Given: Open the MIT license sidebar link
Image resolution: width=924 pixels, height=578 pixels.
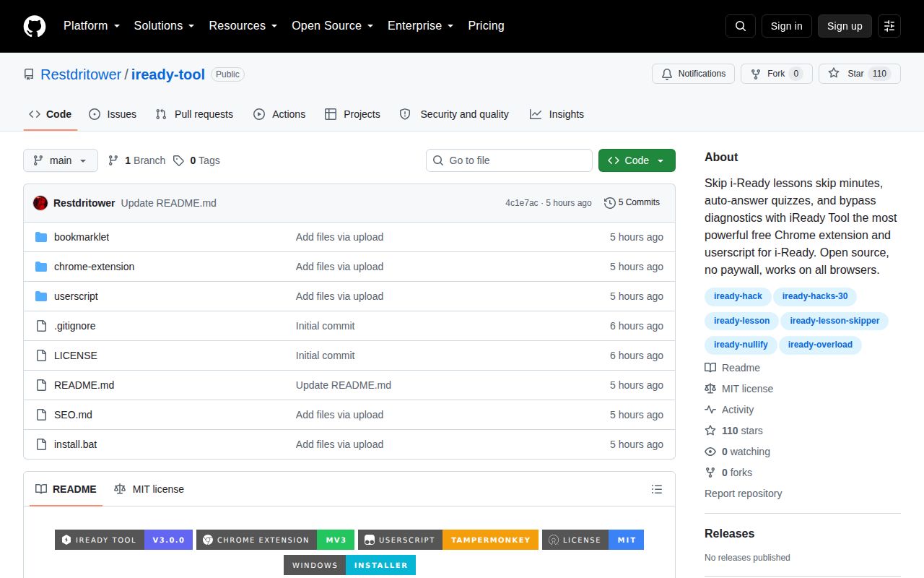Looking at the screenshot, I should pyautogui.click(x=738, y=389).
